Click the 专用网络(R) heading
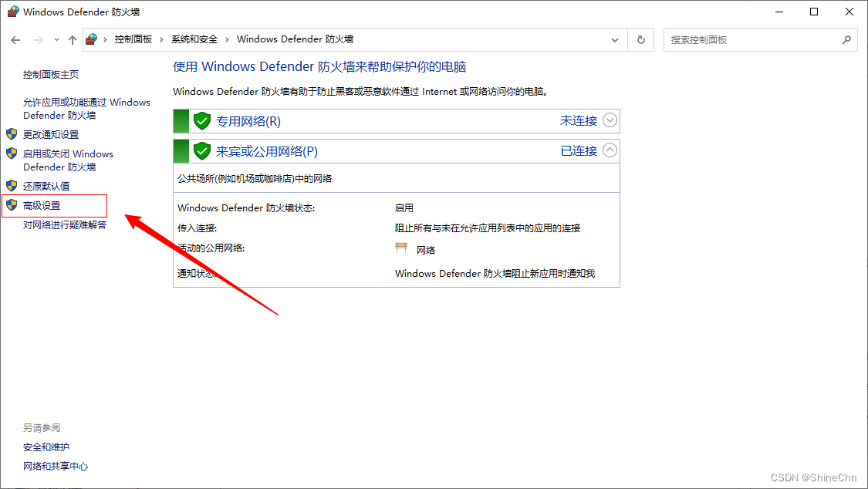The height and width of the screenshot is (489, 868). (248, 121)
